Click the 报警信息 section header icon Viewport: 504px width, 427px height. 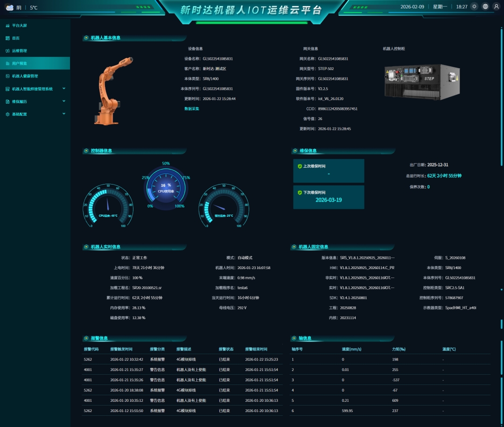click(x=86, y=338)
